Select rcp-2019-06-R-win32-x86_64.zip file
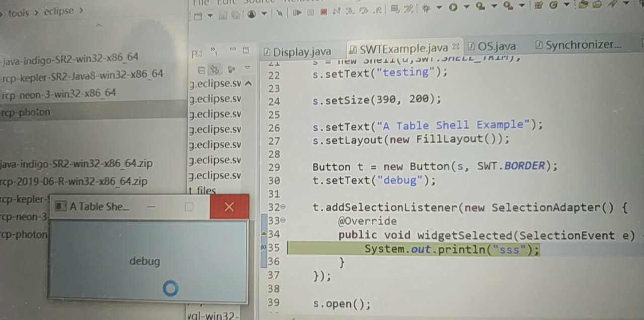 pyautogui.click(x=74, y=181)
